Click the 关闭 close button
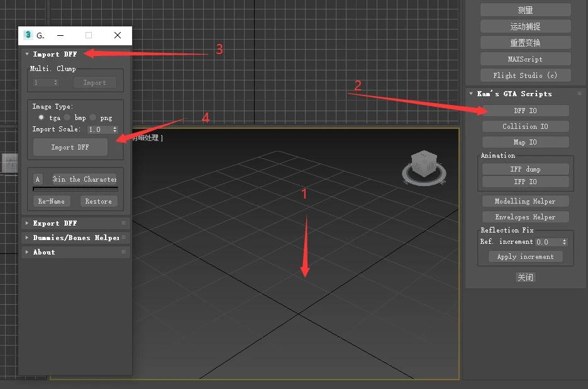The height and width of the screenshot is (389, 588). (x=525, y=277)
